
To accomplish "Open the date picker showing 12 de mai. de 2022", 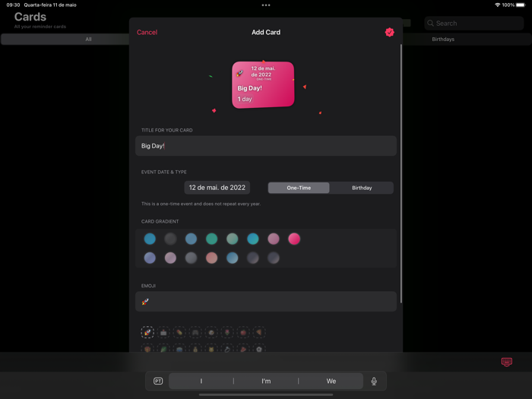I will tap(217, 188).
